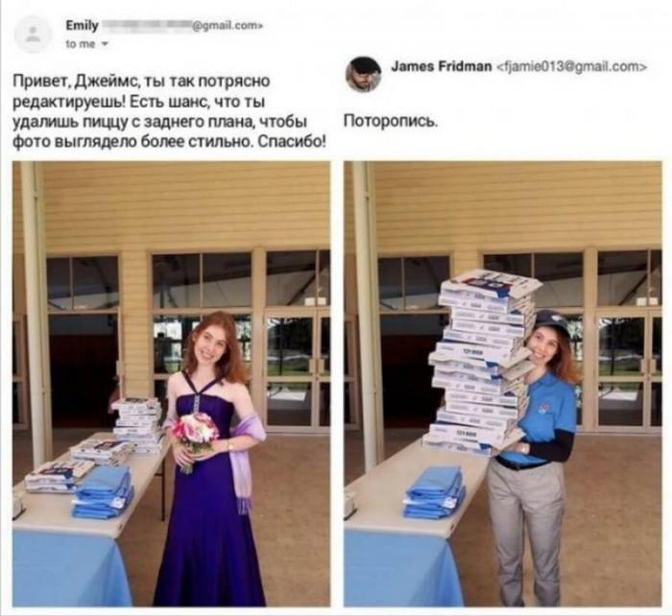This screenshot has width=672, height=616.
Task: Click the reply text 'Поторопись.'
Action: point(391,122)
